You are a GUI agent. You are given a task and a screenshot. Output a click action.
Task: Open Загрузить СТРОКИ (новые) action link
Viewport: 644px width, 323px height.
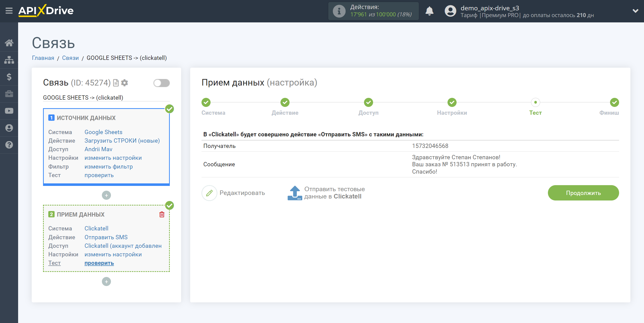122,141
